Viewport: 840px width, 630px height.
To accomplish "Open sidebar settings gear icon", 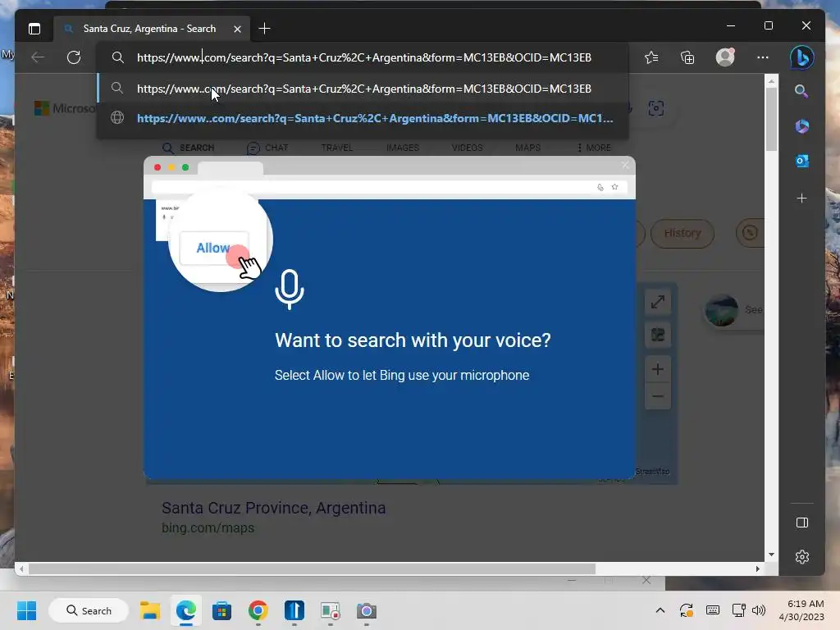I will 802,557.
